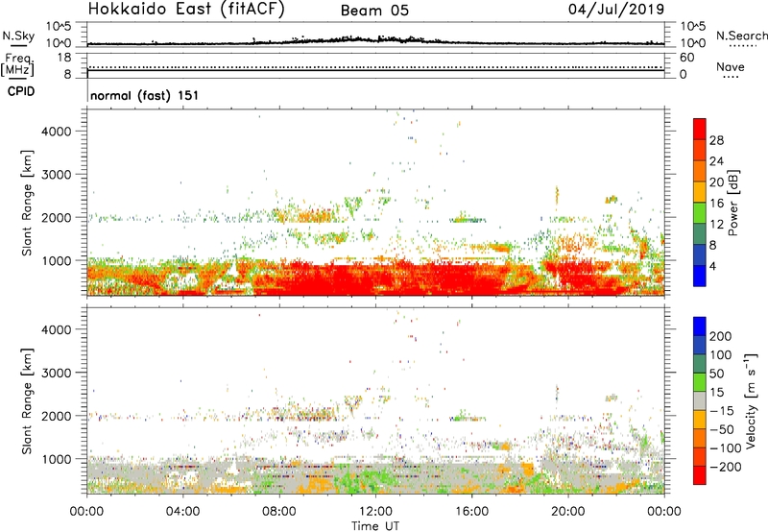Click the green swatch in the velocity colorbar
The image size is (768, 532).
click(x=700, y=382)
